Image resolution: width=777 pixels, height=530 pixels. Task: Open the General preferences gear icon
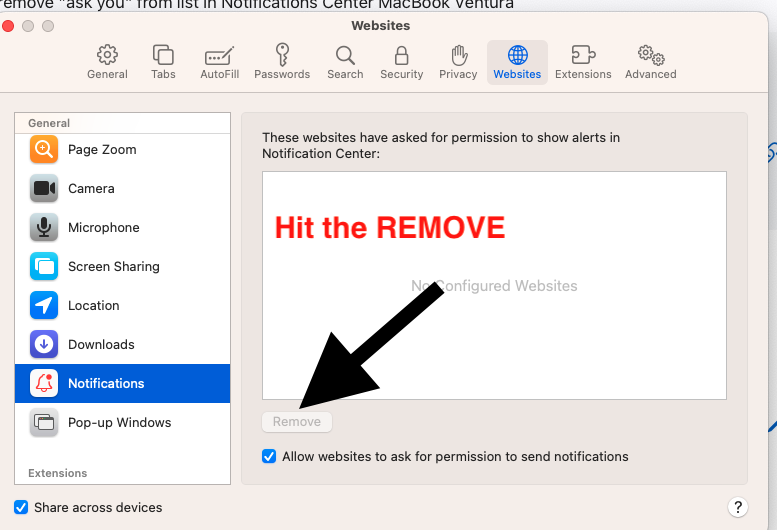click(107, 55)
